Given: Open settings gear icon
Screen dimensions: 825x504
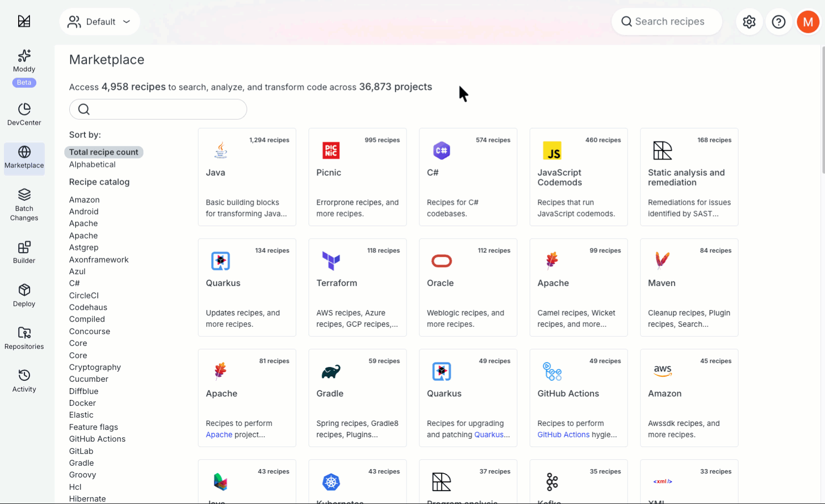Looking at the screenshot, I should click(x=749, y=22).
